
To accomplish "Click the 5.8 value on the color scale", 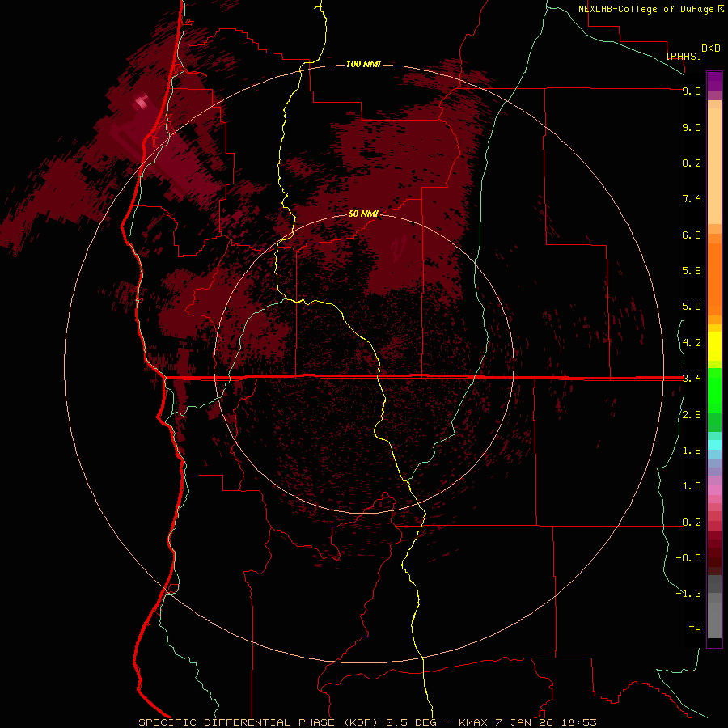I will click(x=692, y=271).
